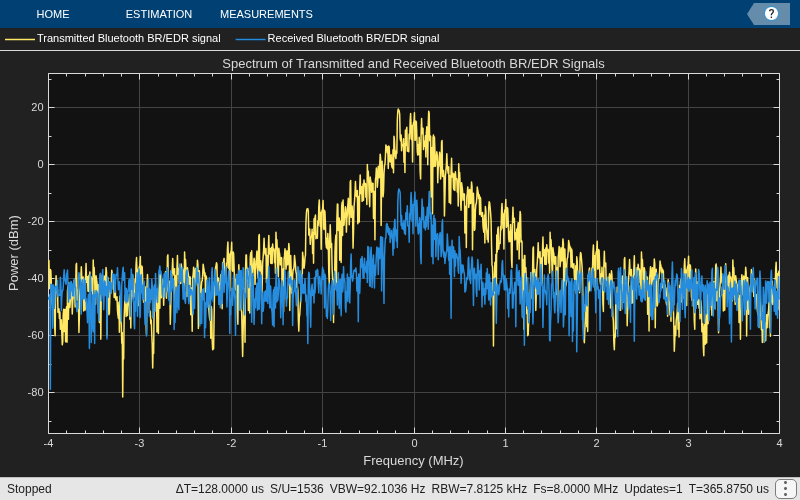Toggle Transmitted Bluetooth BR/EDR signal legend entry
This screenshot has height=500, width=800.
click(x=129, y=38)
